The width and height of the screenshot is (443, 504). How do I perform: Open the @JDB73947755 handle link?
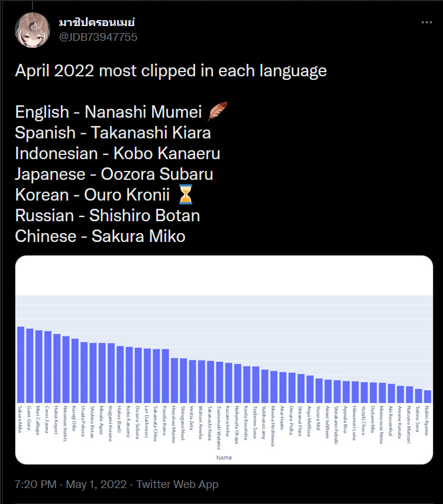[x=98, y=37]
